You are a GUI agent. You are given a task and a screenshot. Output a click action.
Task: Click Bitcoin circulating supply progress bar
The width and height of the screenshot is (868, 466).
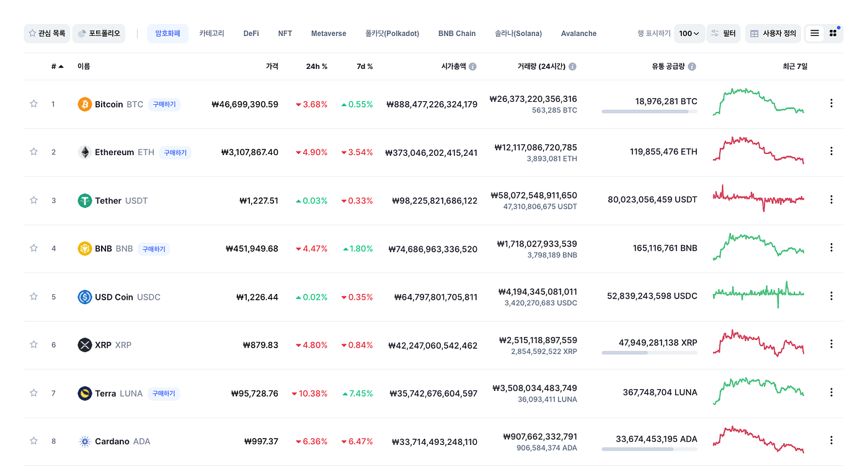coord(649,112)
